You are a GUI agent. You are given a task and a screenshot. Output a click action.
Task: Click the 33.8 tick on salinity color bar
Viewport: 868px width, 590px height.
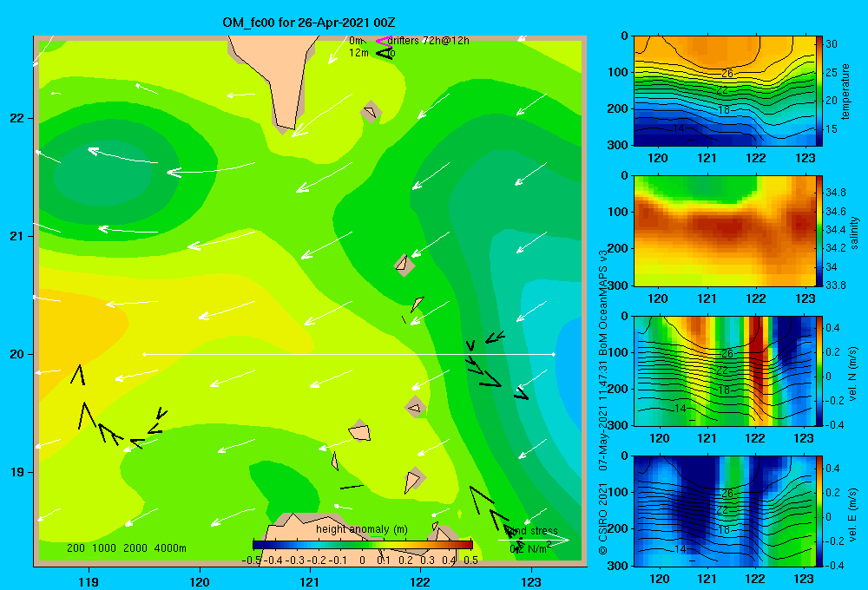(836, 285)
